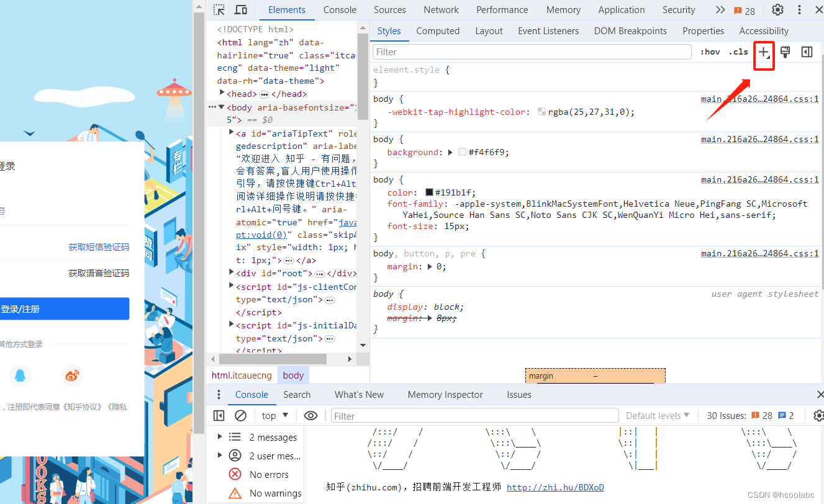Screen dimensions: 824x504
Task: Open the Memory tab
Action: (563, 10)
